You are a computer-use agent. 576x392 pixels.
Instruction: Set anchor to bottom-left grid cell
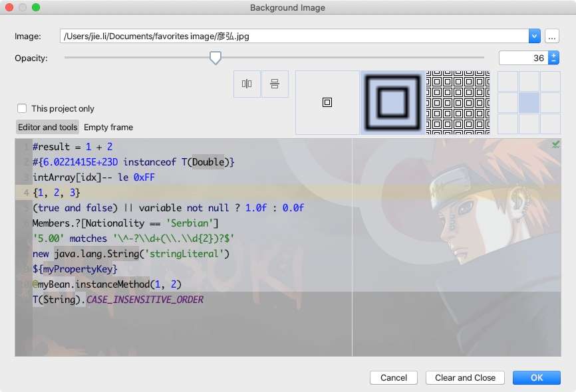coord(508,124)
